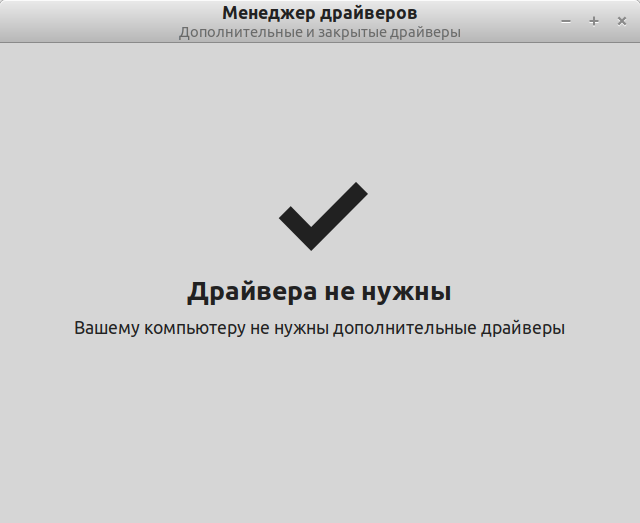The width and height of the screenshot is (640, 523).
Task: Close the Менеджер драйверов window
Action: [622, 21]
